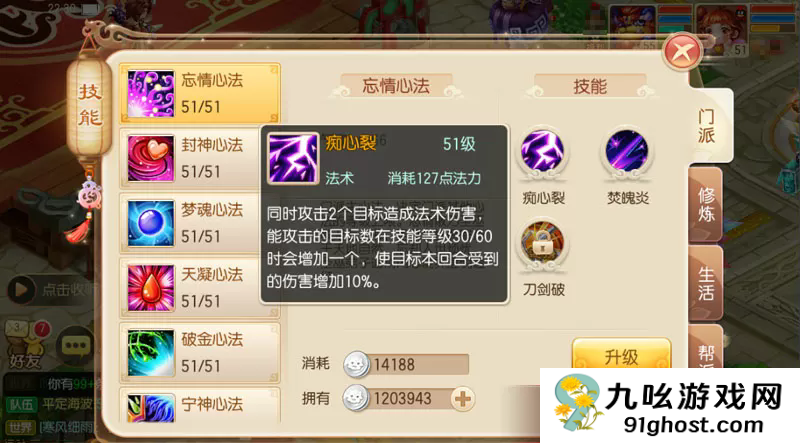Viewport: 800px width, 443px height.
Task: Click the voice play button at left
Action: click(21, 290)
